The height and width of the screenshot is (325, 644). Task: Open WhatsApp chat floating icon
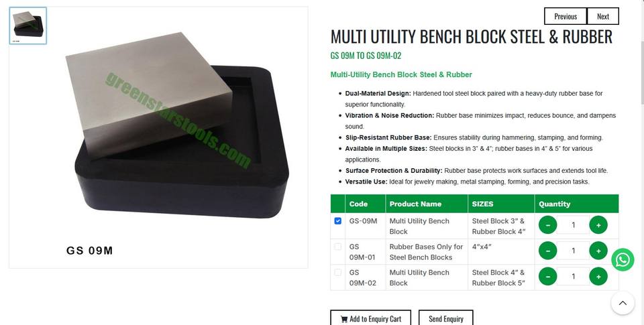(623, 260)
